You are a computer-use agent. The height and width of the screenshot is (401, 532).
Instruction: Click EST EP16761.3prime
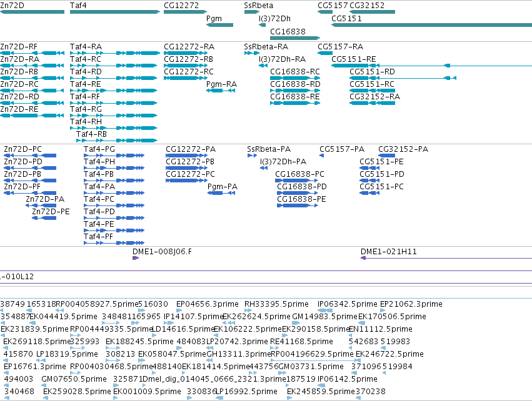35,367
